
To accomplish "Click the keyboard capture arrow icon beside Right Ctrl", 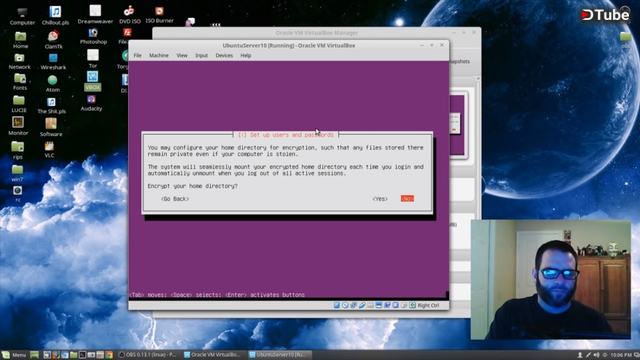I will (412, 305).
